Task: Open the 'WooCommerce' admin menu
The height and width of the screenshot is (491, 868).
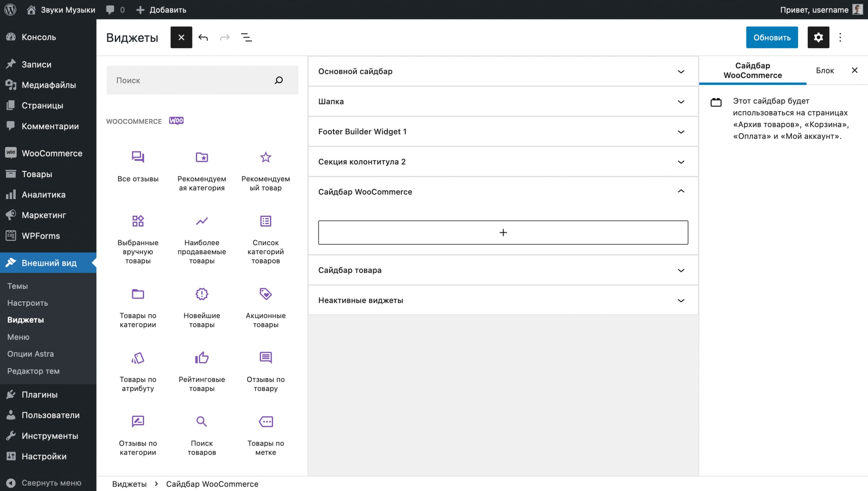Action: pos(48,153)
